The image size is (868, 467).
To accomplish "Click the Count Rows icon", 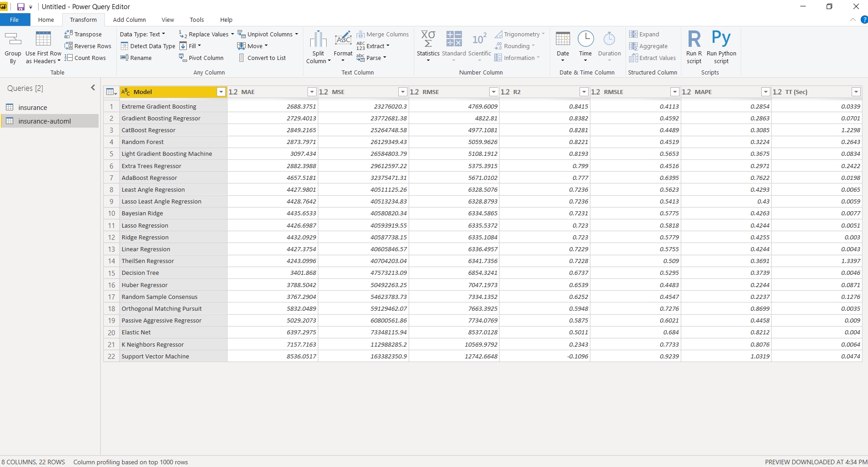I will pyautogui.click(x=69, y=58).
